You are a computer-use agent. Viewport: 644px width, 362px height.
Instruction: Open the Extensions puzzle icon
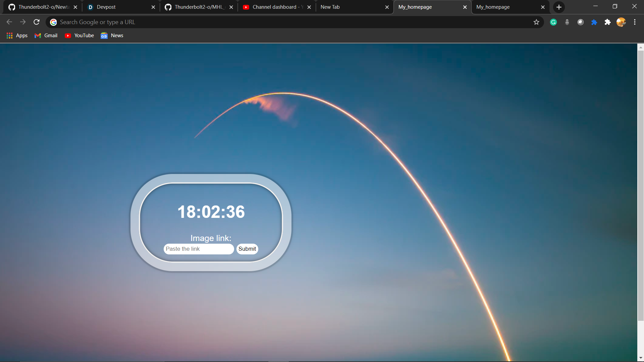[607, 22]
